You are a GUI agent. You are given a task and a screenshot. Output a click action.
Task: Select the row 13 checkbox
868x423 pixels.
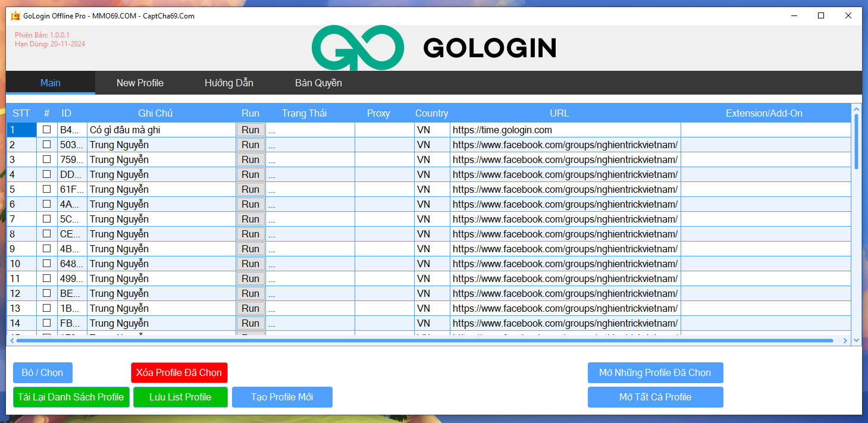coord(46,308)
